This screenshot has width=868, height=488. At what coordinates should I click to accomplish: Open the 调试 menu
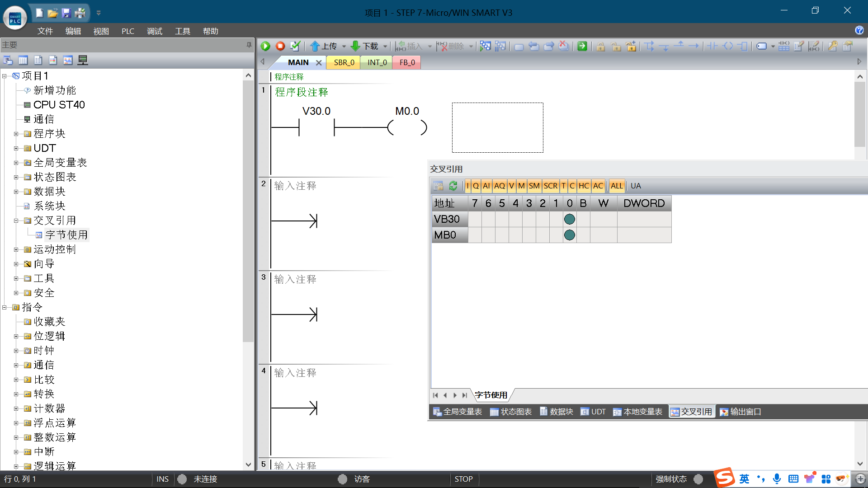tap(154, 31)
